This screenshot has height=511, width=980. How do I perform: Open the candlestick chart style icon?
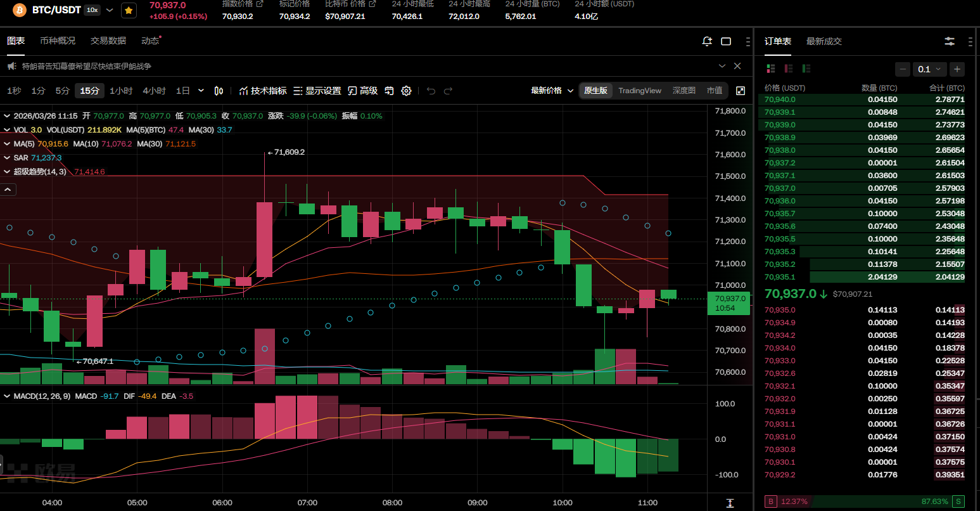point(219,91)
